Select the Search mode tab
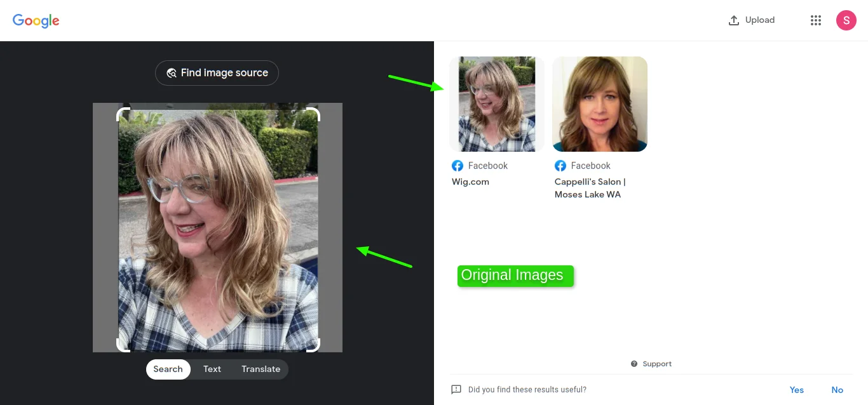 click(x=168, y=369)
